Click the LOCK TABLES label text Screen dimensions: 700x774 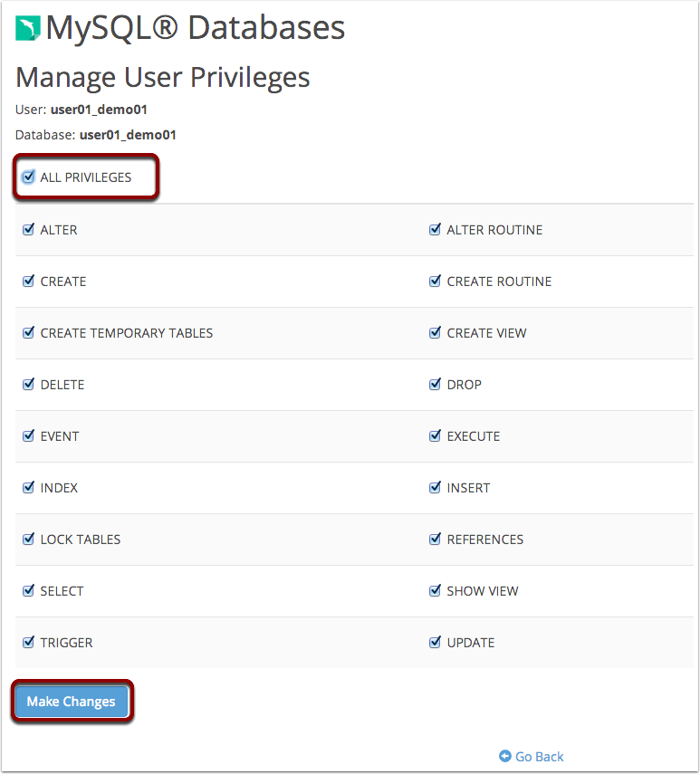click(81, 540)
